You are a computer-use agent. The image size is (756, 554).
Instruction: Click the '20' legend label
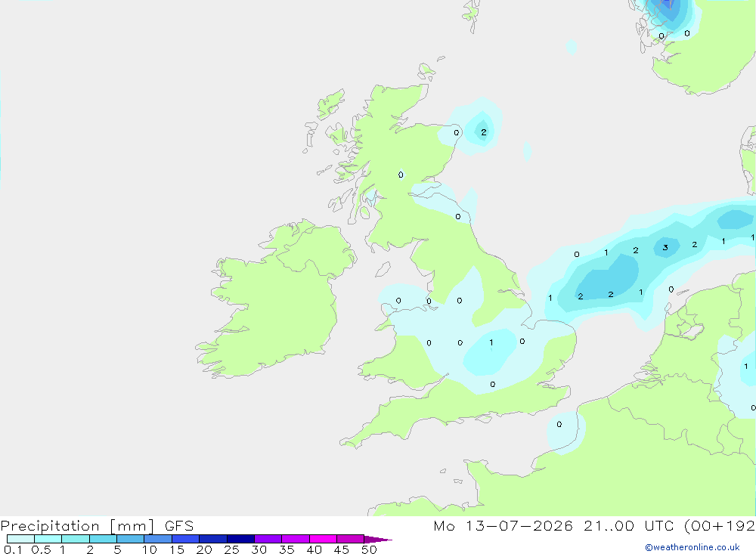[204, 549]
